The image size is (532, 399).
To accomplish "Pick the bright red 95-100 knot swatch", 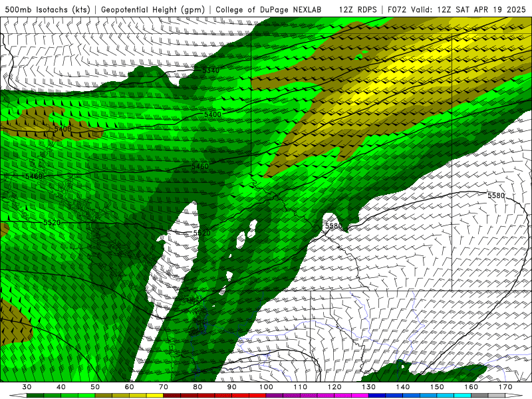I will (257, 396).
